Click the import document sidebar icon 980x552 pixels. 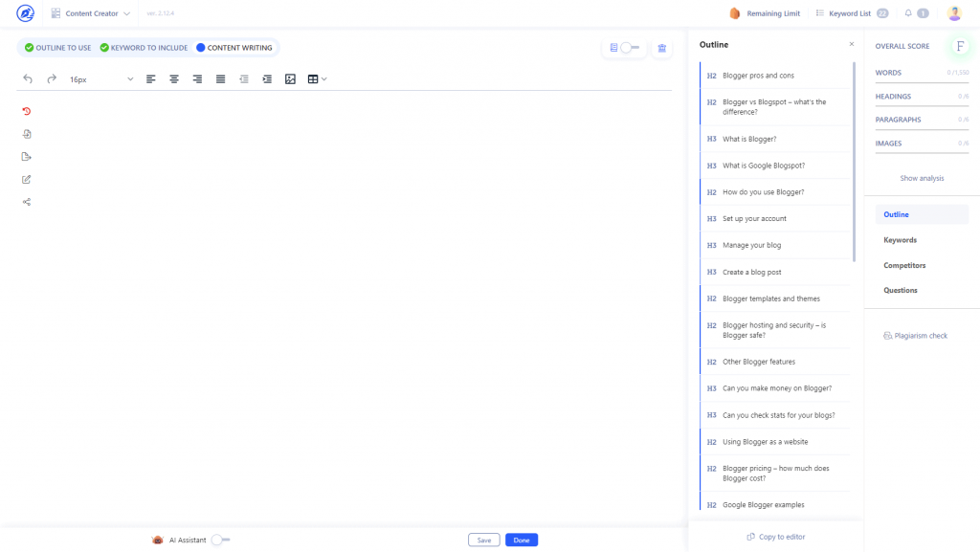pyautogui.click(x=26, y=134)
